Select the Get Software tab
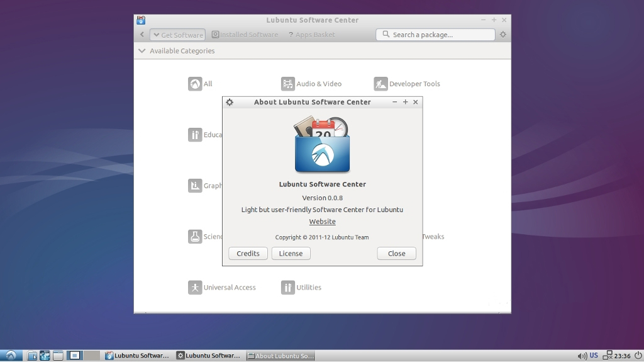This screenshot has height=362, width=644. point(178,35)
